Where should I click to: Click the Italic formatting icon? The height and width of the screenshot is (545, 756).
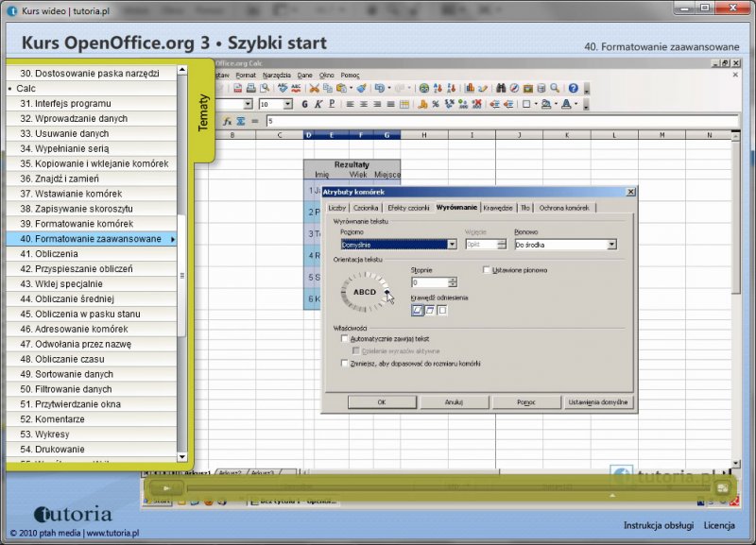click(318, 104)
